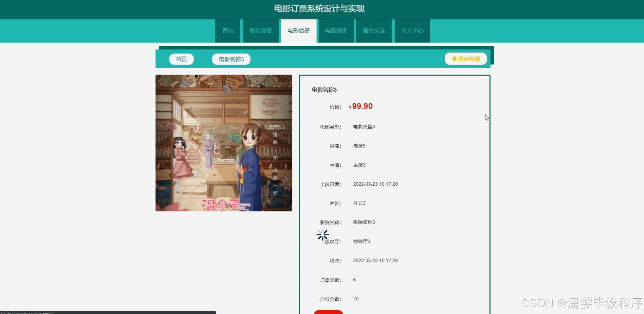Click the 首页 breadcrumb pill
The width and height of the screenshot is (644, 314).
[181, 59]
